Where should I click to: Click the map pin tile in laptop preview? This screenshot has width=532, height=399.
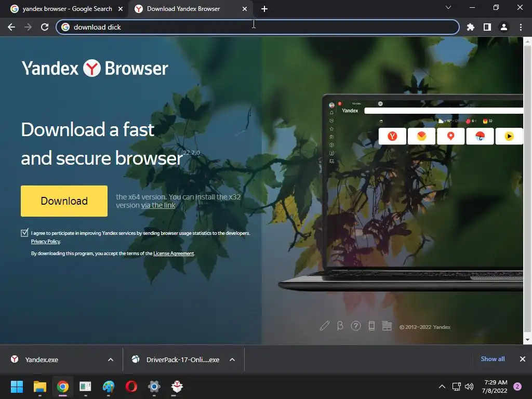[450, 137]
